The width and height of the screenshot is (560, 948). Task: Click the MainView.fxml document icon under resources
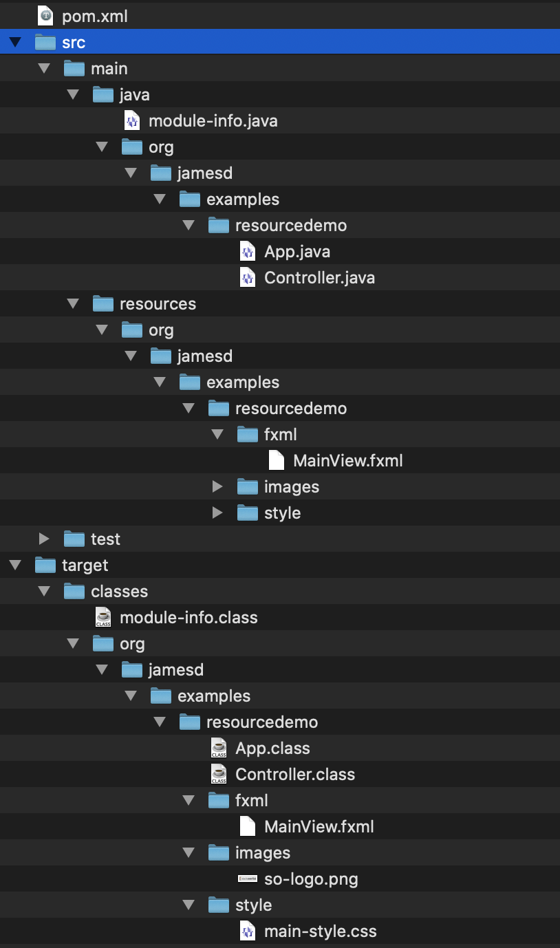pyautogui.click(x=277, y=460)
